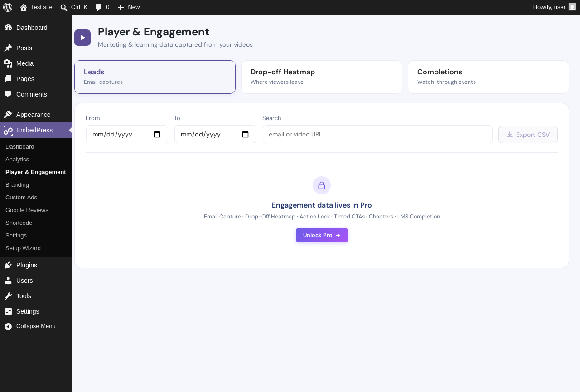Select Player & Engagement submenu item
The width and height of the screenshot is (580, 392).
36,172
